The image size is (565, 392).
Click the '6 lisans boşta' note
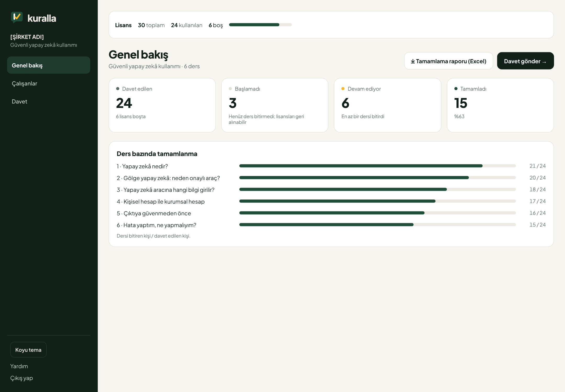tap(131, 116)
